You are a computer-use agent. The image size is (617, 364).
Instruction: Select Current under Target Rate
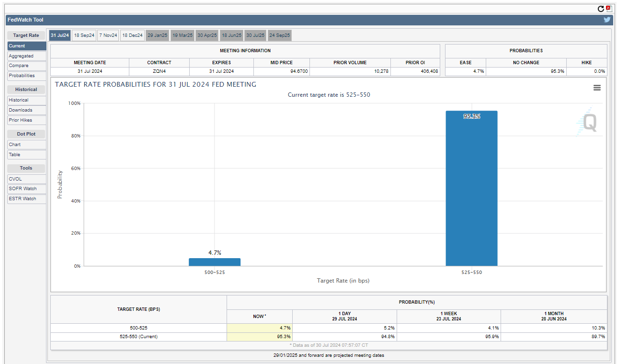click(x=27, y=46)
